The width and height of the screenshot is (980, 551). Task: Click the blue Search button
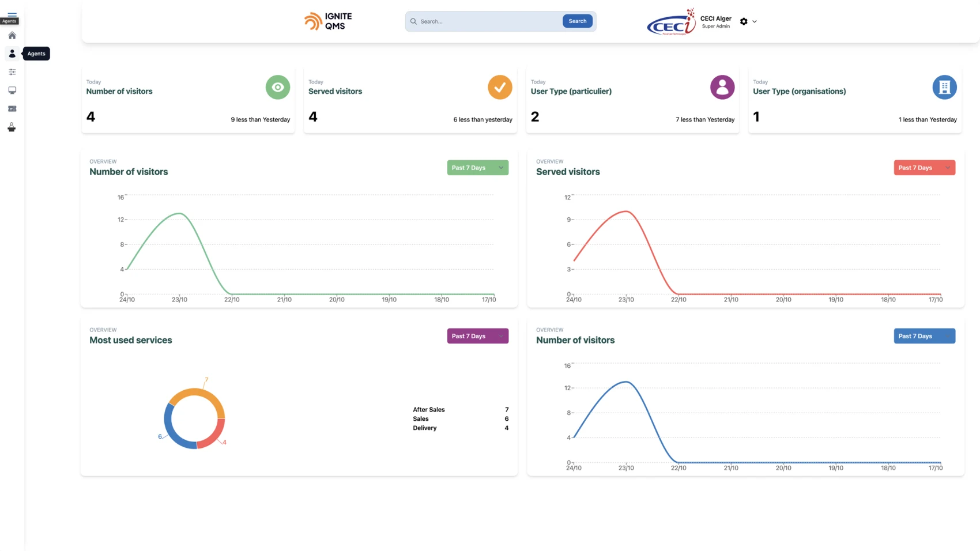[x=577, y=21]
